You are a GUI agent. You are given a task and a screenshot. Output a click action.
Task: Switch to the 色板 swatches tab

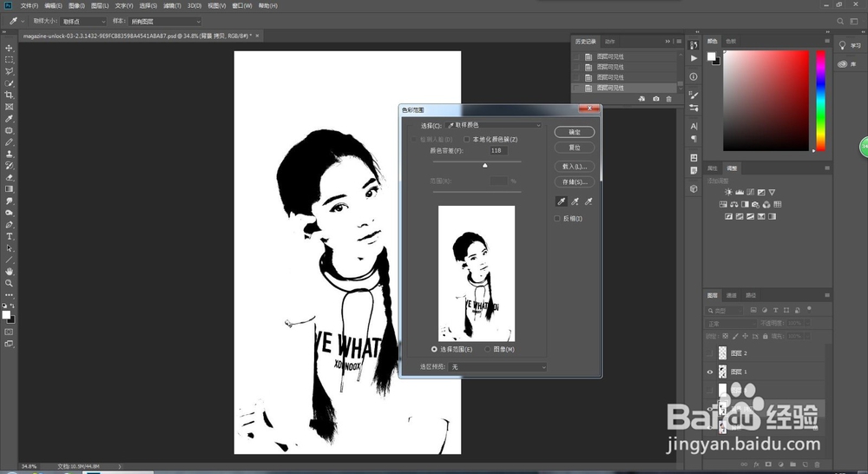(x=731, y=42)
